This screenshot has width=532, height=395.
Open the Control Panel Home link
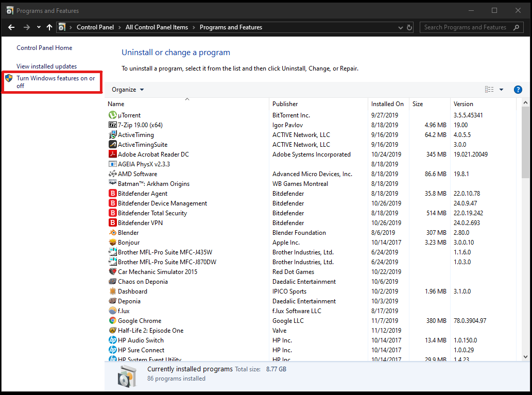(44, 48)
